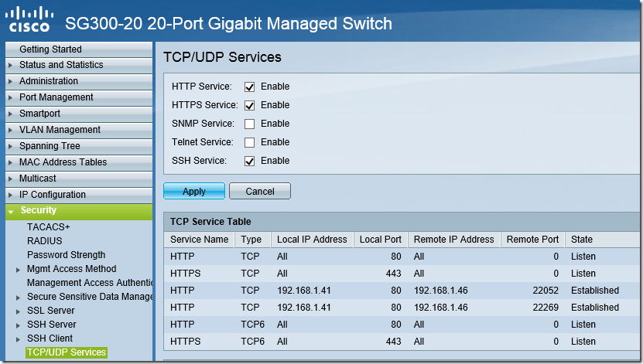
Task: Click the TCP/UDP Services page heading
Action: click(x=222, y=57)
